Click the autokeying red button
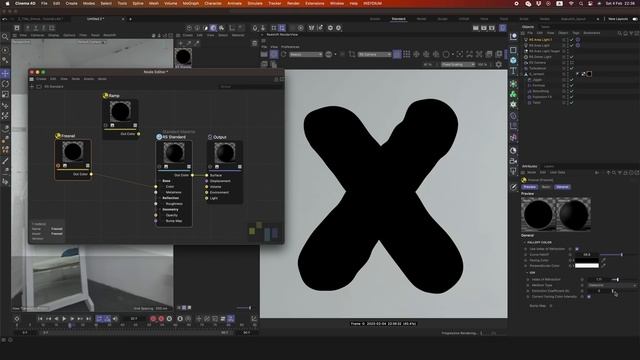This screenshot has width=640, height=360. (161, 319)
